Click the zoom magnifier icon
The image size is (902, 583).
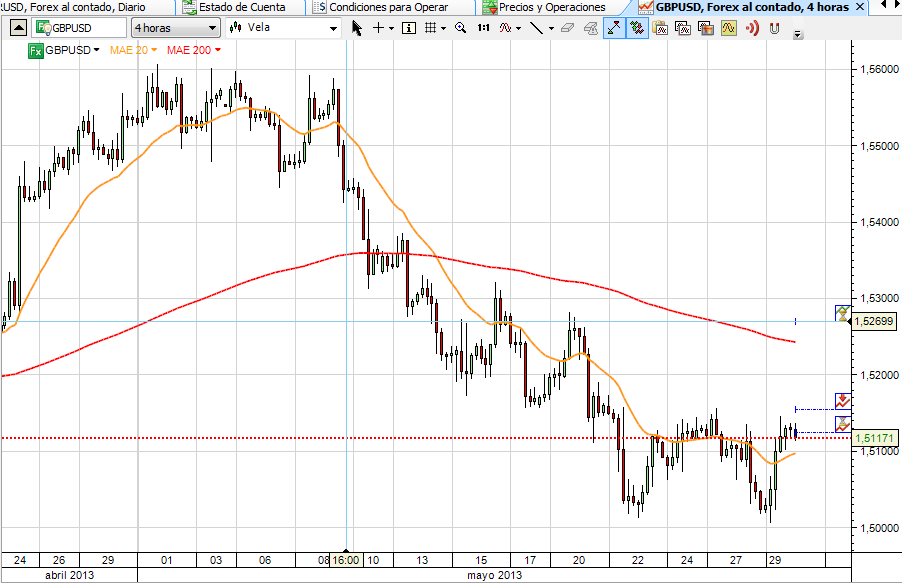click(461, 28)
